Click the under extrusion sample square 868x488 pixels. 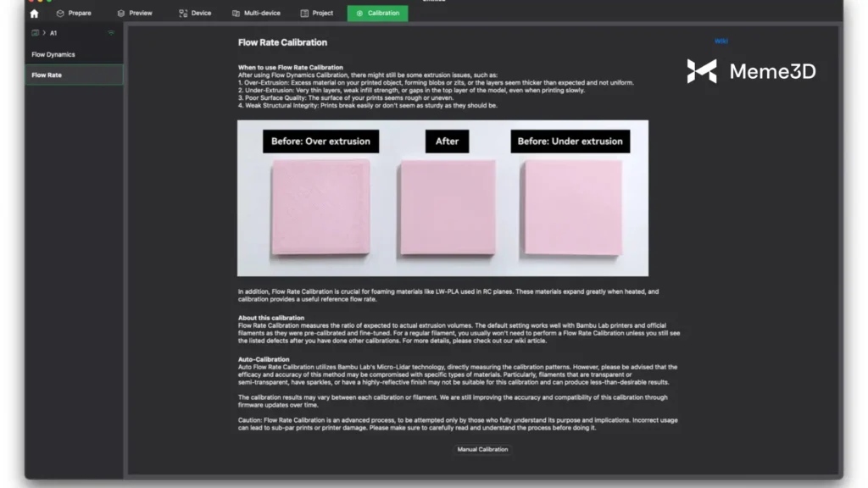[572, 207]
